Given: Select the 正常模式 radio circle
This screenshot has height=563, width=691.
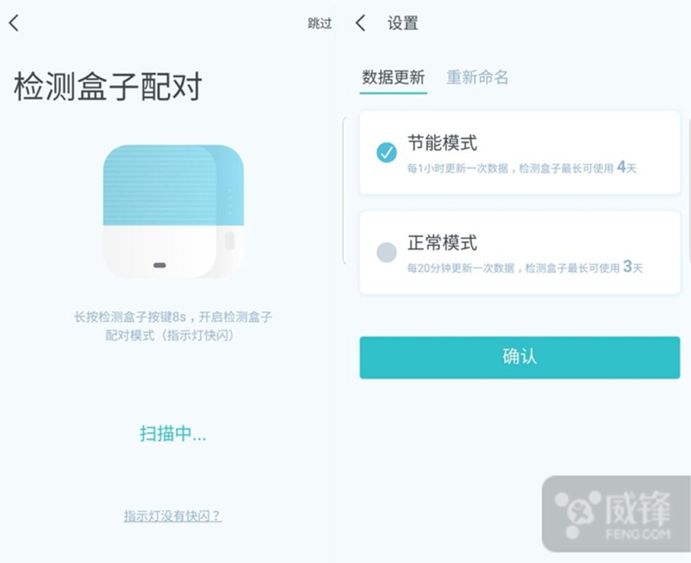Looking at the screenshot, I should pos(386,252).
